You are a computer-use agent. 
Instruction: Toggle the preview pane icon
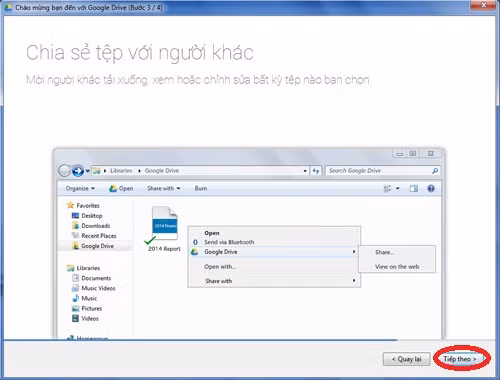click(x=414, y=189)
